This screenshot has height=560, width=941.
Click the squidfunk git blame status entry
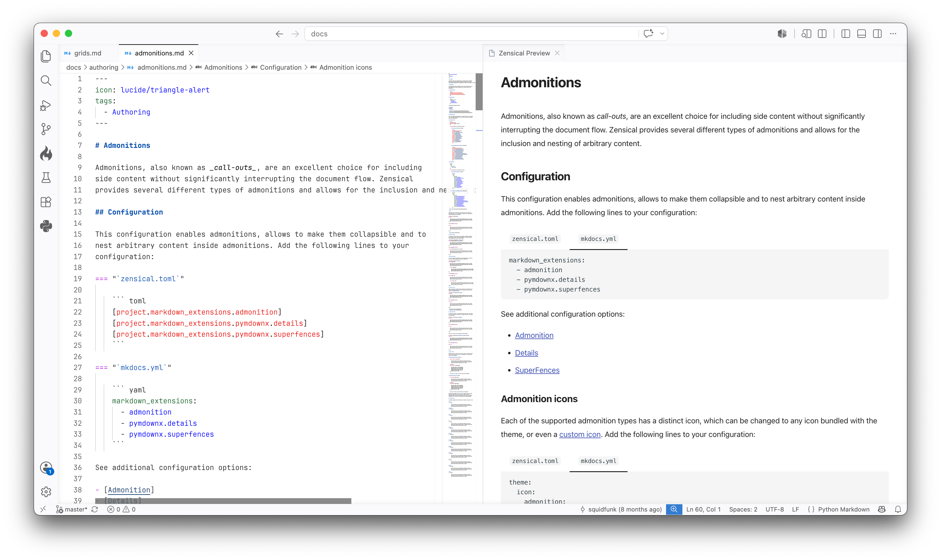(621, 509)
